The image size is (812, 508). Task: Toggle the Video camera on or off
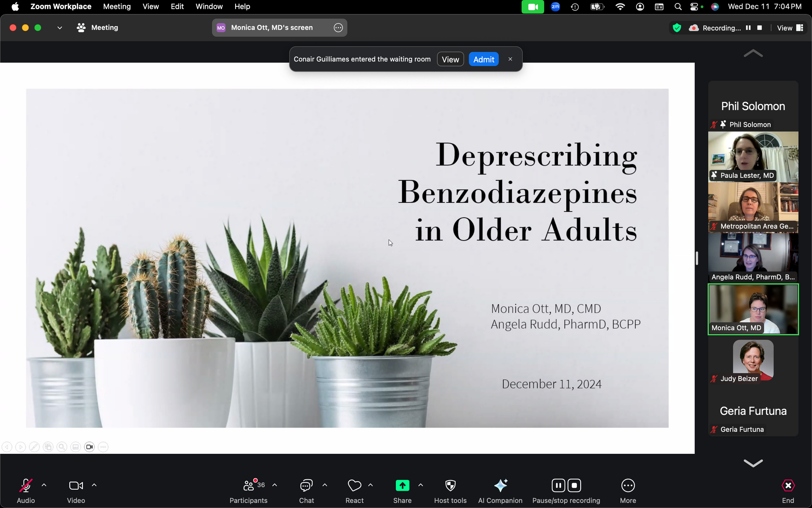pos(76,486)
